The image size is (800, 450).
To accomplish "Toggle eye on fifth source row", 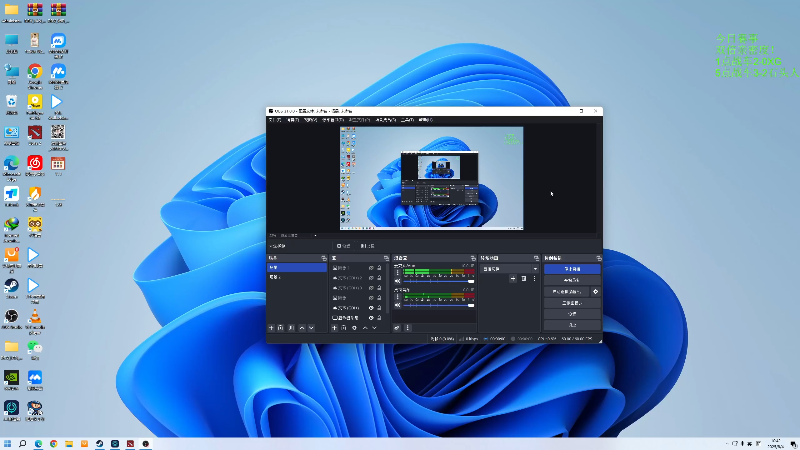I will click(371, 308).
